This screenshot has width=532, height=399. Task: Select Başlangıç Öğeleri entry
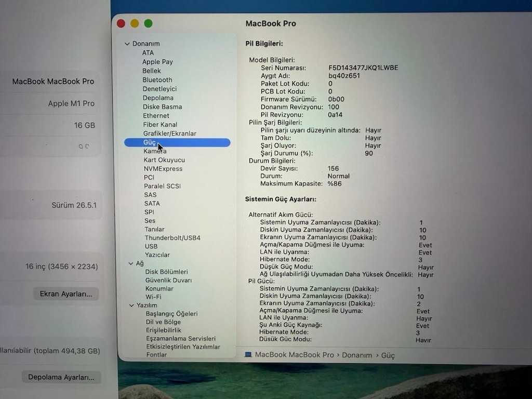point(171,314)
